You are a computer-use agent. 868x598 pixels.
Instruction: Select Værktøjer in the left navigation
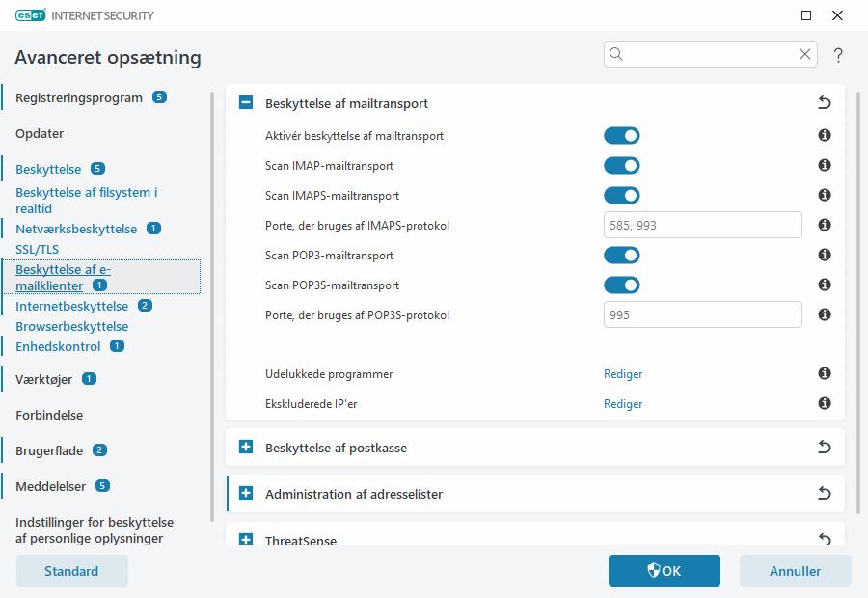(44, 379)
